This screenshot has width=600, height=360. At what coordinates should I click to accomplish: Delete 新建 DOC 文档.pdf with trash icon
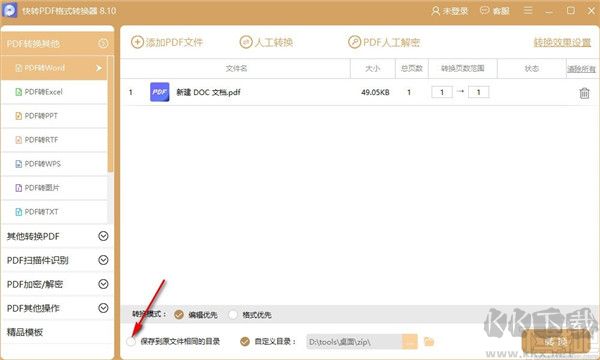tap(584, 93)
